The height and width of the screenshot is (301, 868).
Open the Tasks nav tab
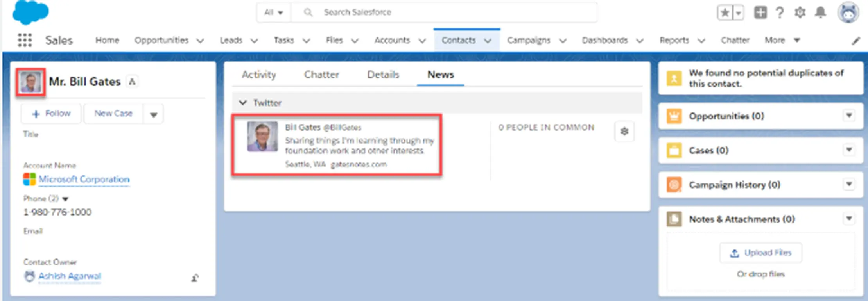tap(283, 40)
